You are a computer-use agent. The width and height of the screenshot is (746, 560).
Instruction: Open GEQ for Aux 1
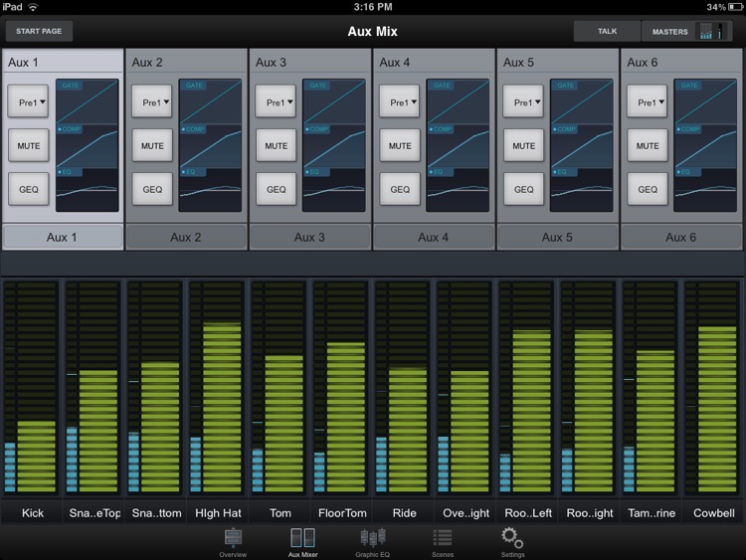29,189
